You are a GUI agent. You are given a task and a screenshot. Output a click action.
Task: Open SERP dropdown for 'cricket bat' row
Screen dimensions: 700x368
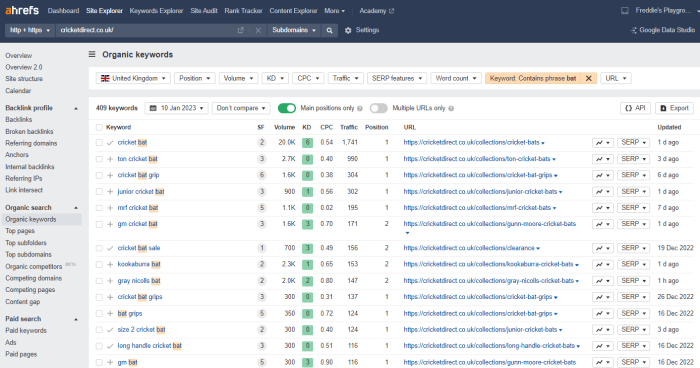pos(633,142)
